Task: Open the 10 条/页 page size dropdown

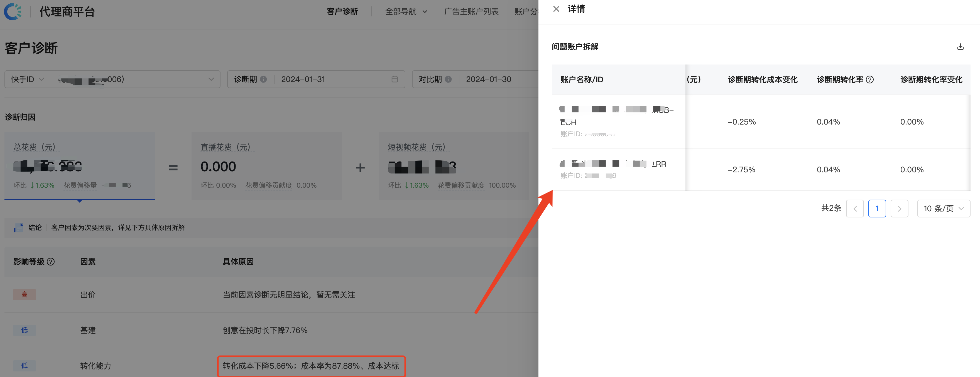Action: tap(944, 208)
